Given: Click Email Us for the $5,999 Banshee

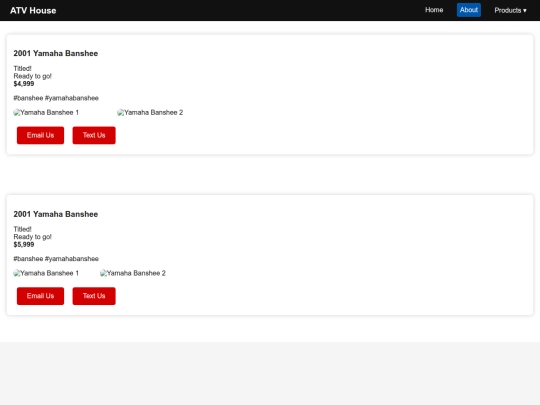Looking at the screenshot, I should pyautogui.click(x=40, y=296).
